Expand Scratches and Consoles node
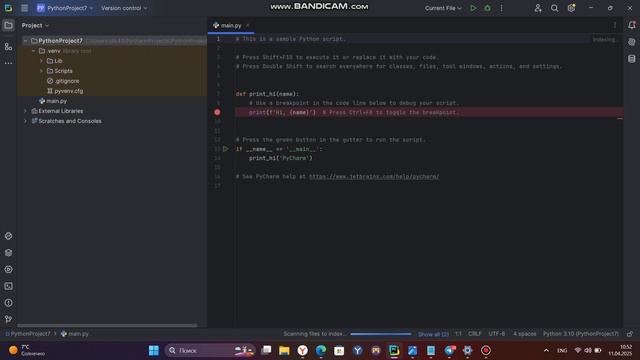Viewport: 640px width, 360px height. 25,121
